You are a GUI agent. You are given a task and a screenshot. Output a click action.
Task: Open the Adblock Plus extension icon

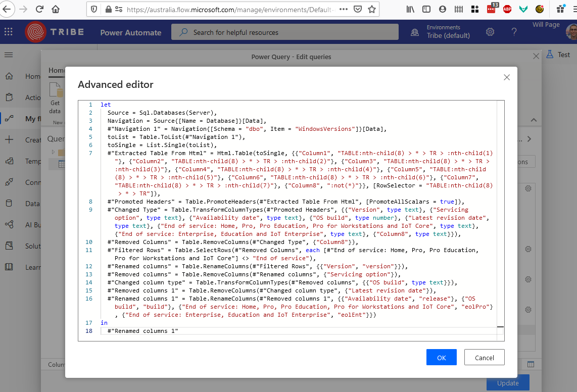tap(507, 9)
